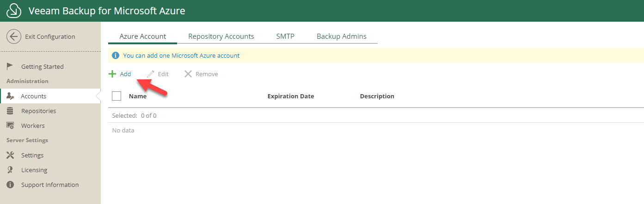644x204 pixels.
Task: Click the back arrow Exit Configuration icon
Action: 14,36
